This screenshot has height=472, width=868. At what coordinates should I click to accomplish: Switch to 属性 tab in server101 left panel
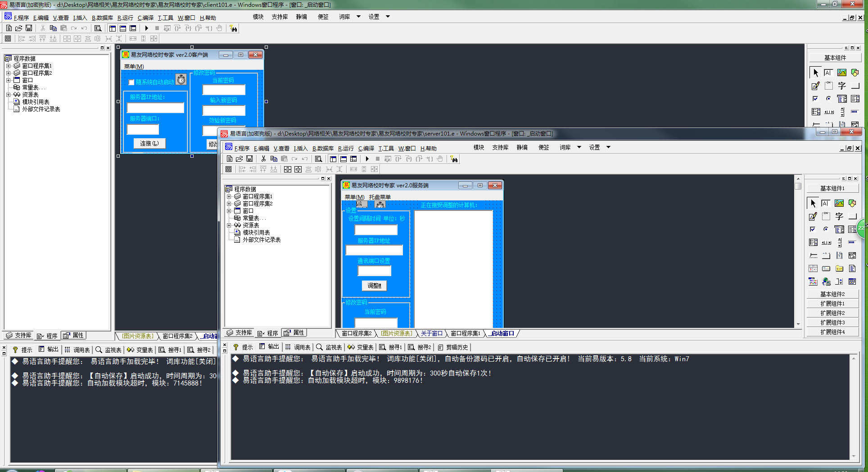pos(294,333)
